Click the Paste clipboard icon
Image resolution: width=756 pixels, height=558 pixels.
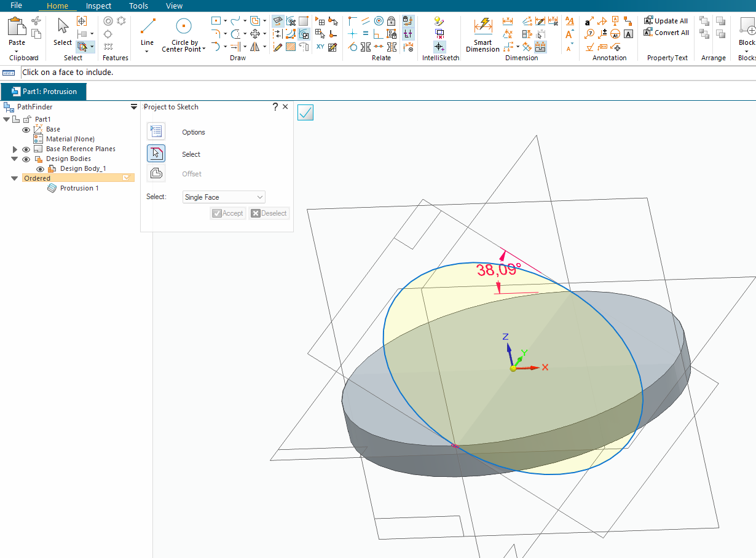pos(17,27)
